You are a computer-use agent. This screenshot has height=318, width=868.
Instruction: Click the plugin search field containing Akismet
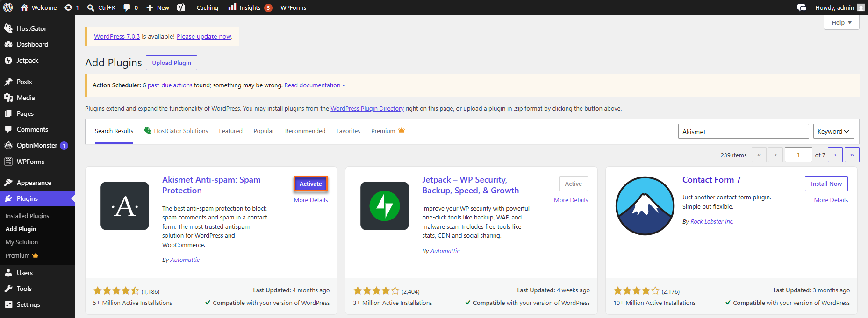[x=743, y=131]
